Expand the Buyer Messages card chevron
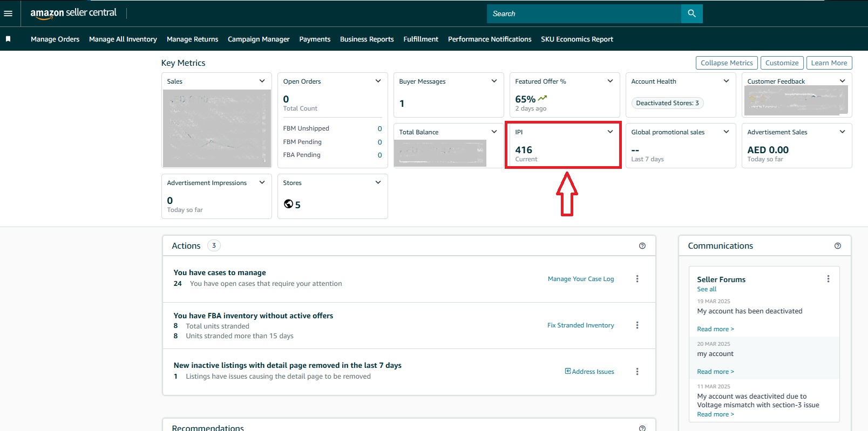 [x=494, y=81]
